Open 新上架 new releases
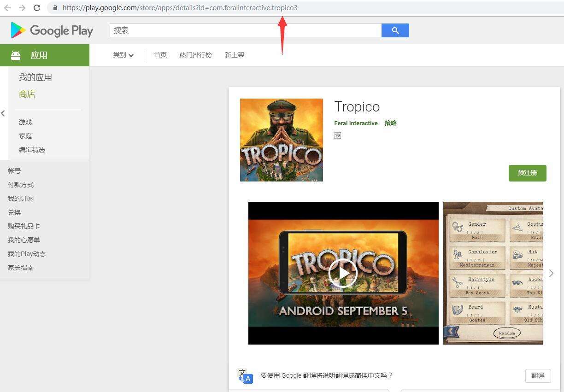 tap(235, 55)
